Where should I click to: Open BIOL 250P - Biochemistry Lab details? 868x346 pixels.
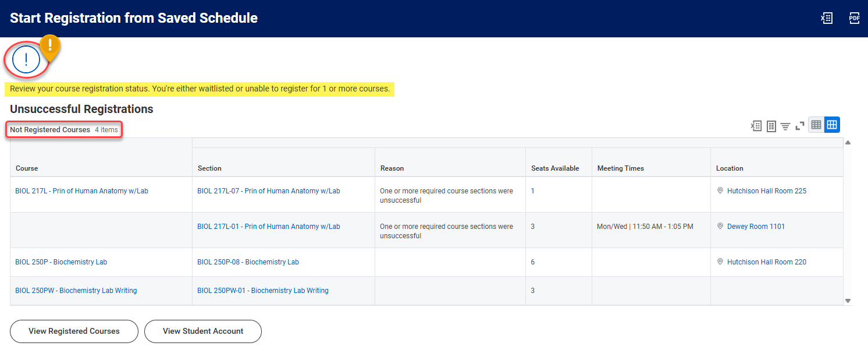pyautogui.click(x=61, y=262)
